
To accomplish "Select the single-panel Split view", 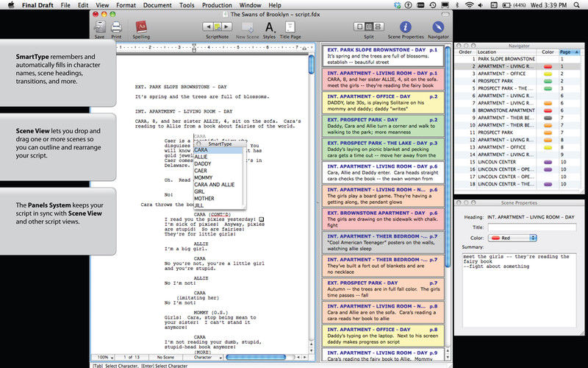I will pos(359,26).
